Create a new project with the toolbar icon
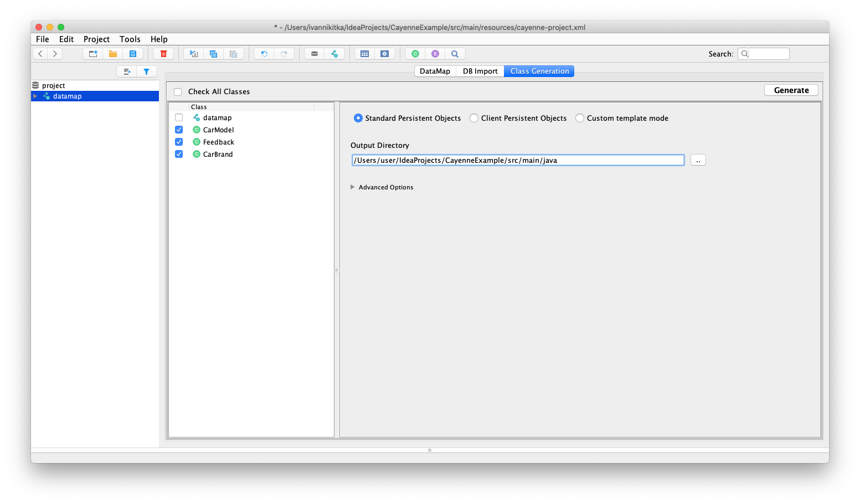 tap(92, 53)
